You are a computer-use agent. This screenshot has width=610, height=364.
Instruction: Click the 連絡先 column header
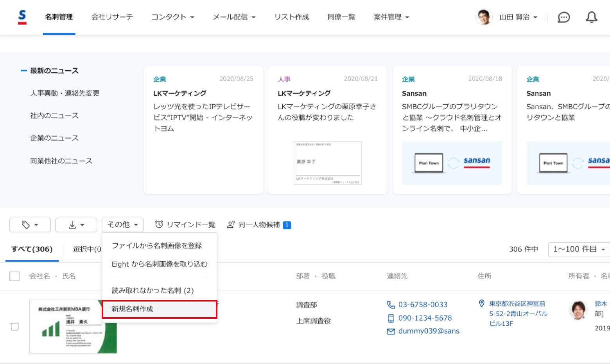[x=397, y=276]
